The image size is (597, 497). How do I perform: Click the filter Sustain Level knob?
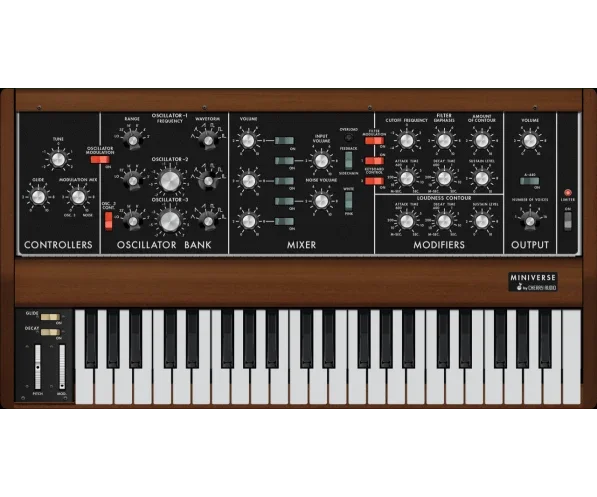(x=482, y=178)
